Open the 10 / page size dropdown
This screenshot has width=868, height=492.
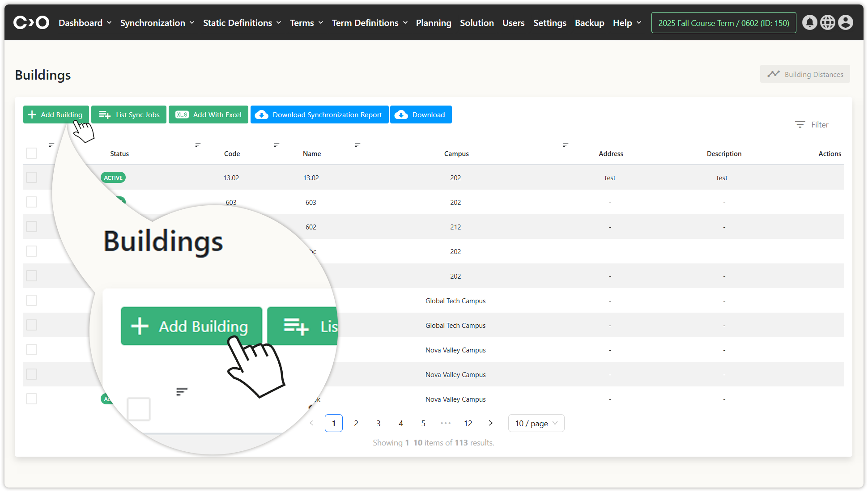(536, 423)
